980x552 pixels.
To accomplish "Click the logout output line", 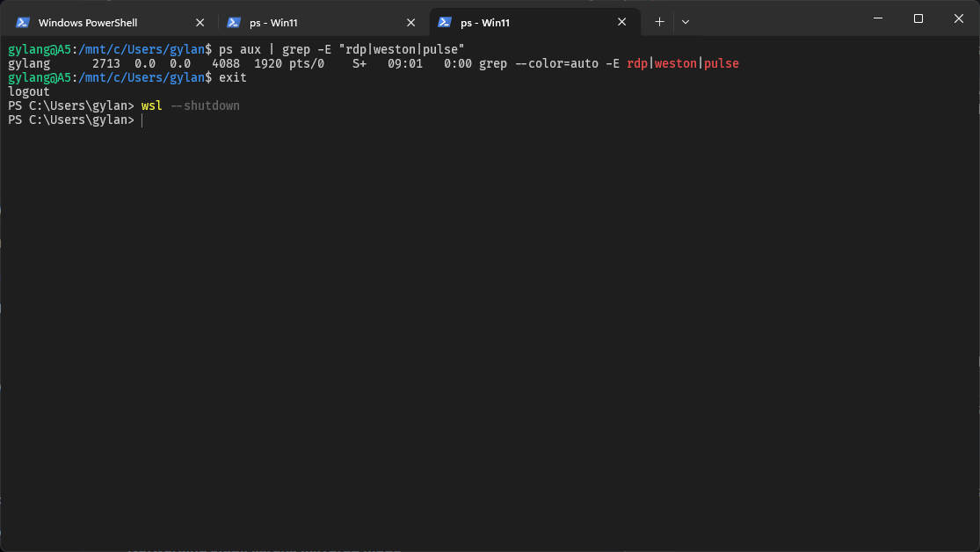I will (x=29, y=92).
